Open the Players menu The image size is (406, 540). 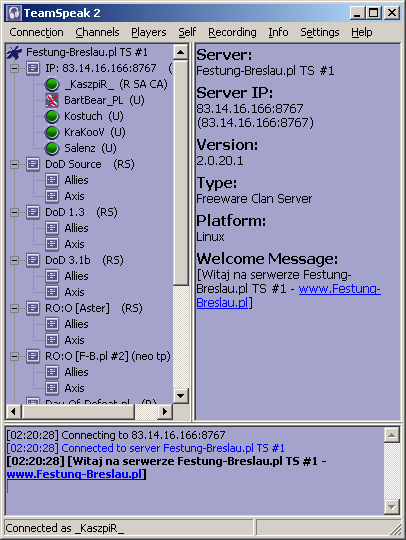pos(149,32)
